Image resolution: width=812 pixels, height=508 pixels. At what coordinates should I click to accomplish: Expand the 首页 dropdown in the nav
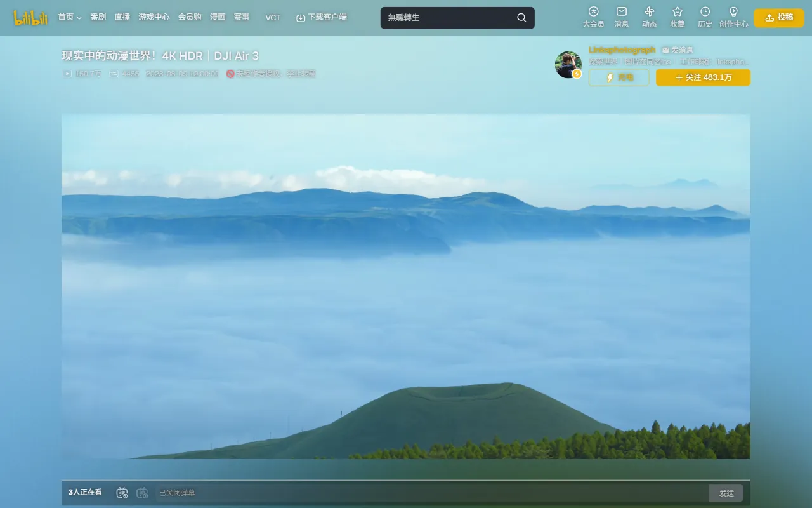pyautogui.click(x=70, y=17)
